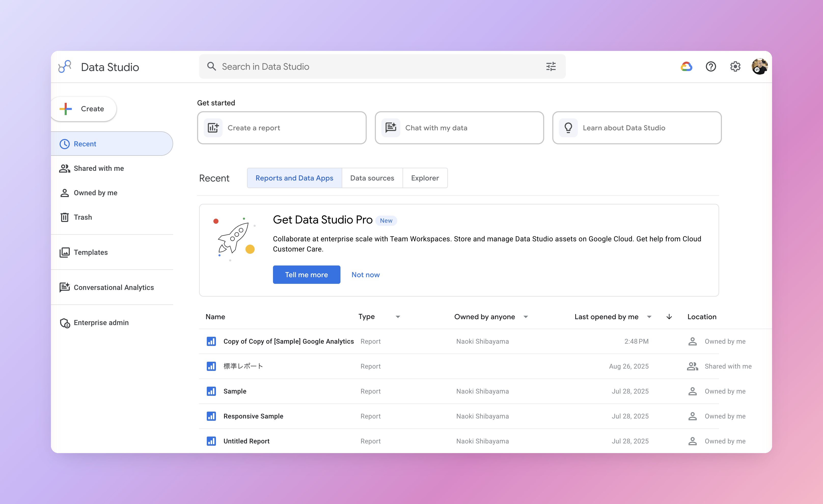The width and height of the screenshot is (823, 504).
Task: Open Copy of Copy of [Sample] Google Analytics
Action: coord(289,341)
